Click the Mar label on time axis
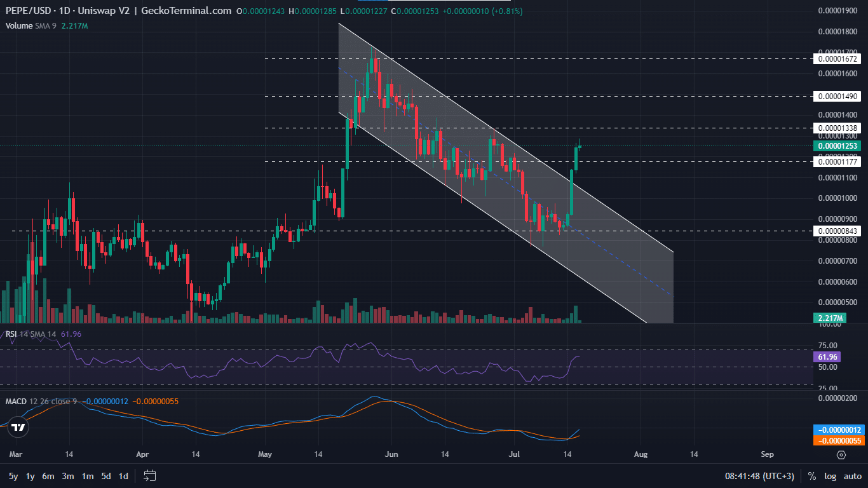This screenshot has height=488, width=868. 17,454
